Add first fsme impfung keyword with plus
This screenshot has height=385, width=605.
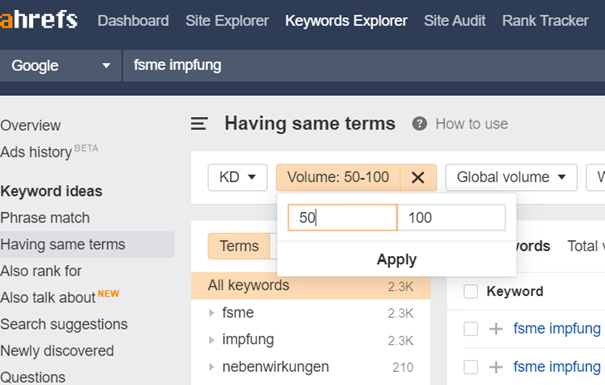[496, 329]
